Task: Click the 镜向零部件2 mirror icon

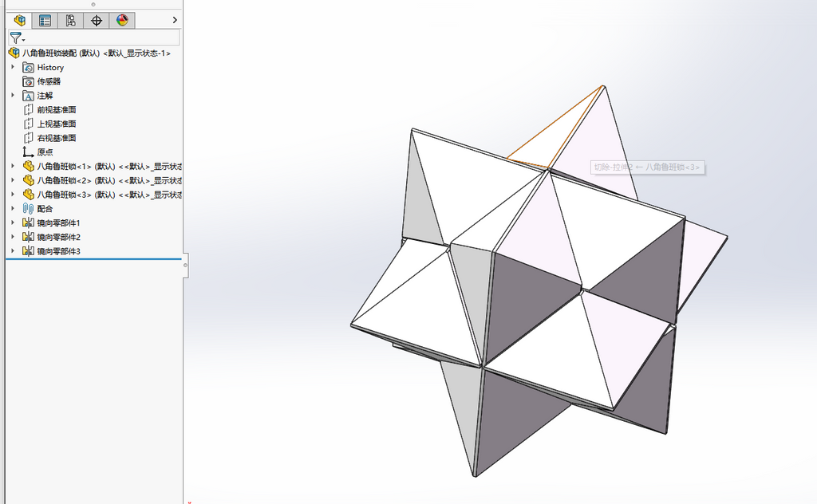Action: (x=28, y=237)
